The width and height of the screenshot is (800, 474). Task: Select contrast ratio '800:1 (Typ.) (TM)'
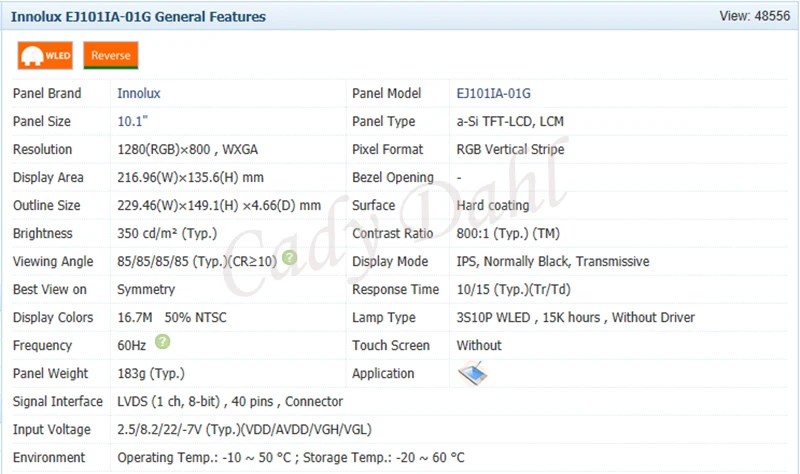[508, 233]
